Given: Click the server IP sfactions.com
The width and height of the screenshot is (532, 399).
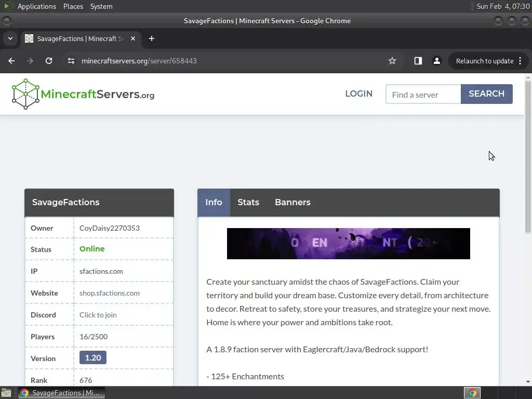Looking at the screenshot, I should 101,271.
